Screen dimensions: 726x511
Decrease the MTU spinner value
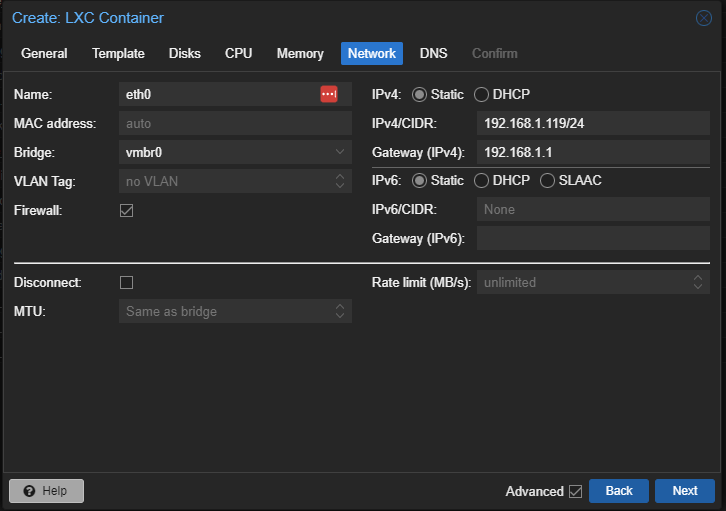340,316
